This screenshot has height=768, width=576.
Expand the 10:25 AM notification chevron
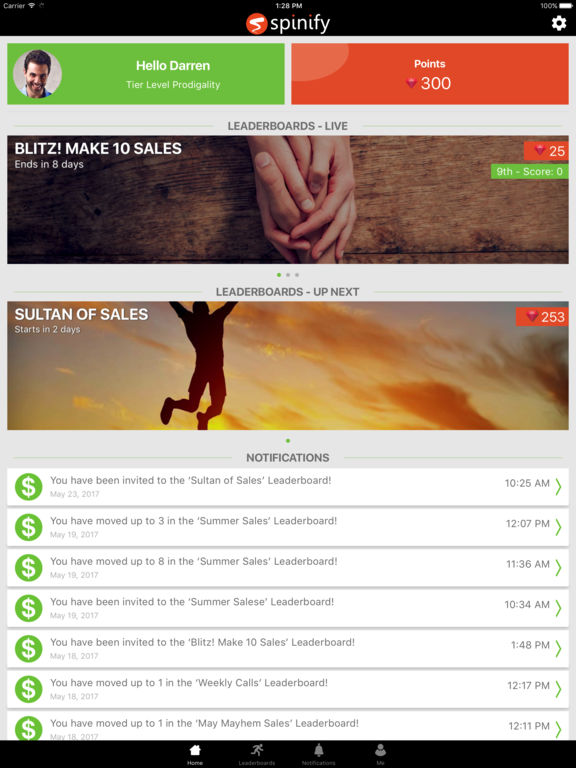coord(558,487)
